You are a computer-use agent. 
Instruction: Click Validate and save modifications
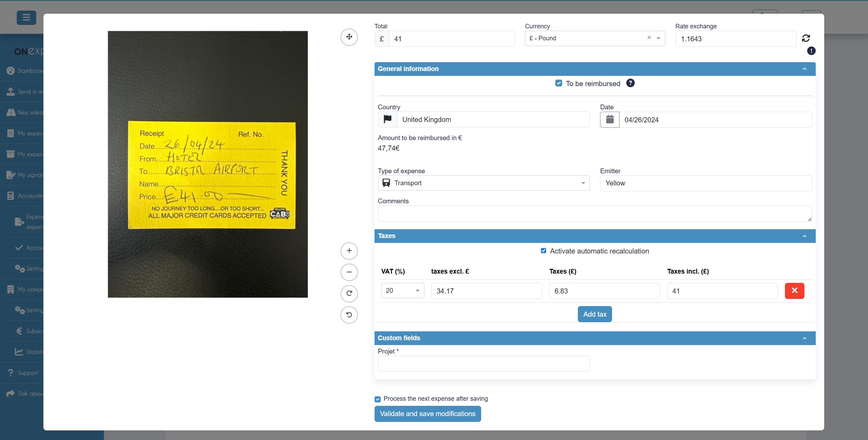[428, 414]
